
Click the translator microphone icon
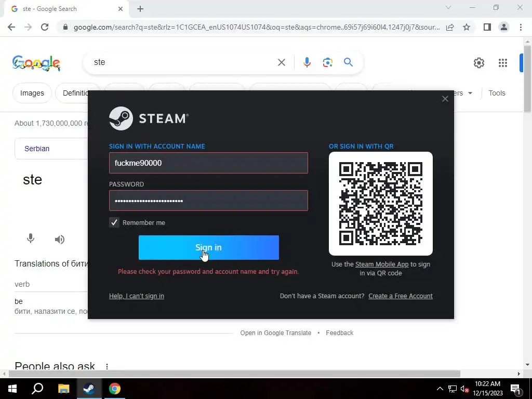tap(31, 239)
